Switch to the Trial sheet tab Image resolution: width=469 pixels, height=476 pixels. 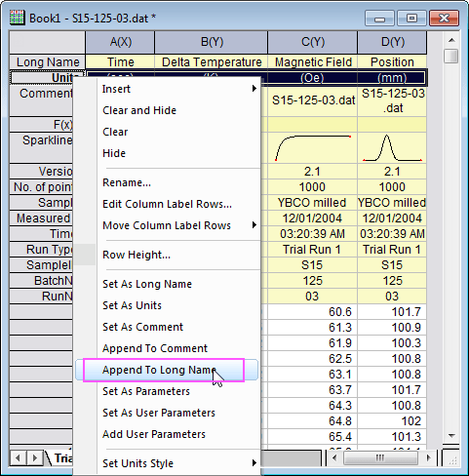click(62, 458)
